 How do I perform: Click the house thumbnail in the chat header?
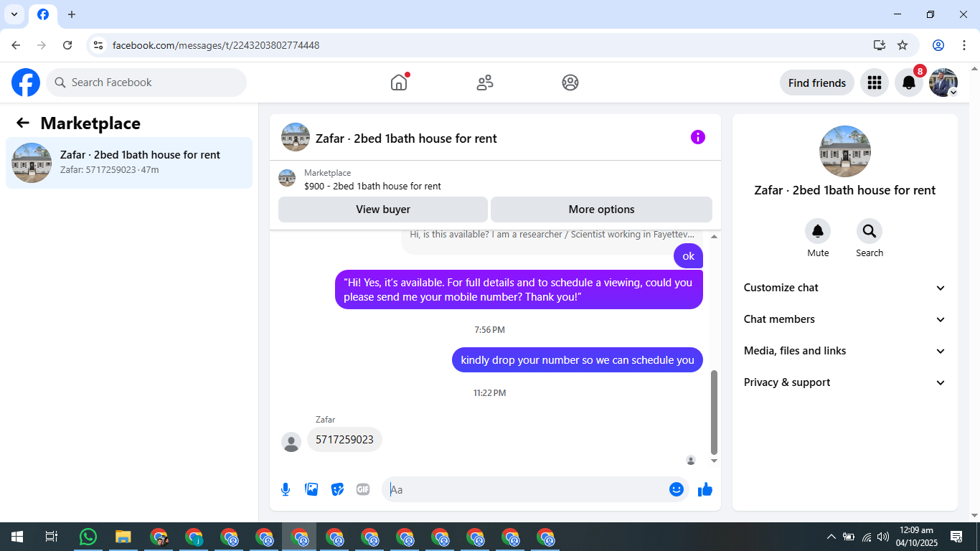tap(296, 137)
